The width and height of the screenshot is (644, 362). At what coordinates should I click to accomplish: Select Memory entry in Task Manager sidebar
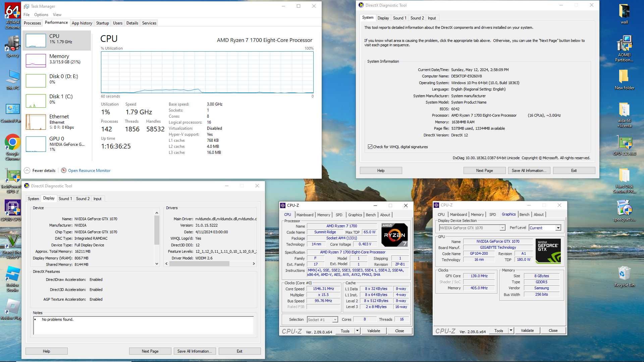coord(57,61)
